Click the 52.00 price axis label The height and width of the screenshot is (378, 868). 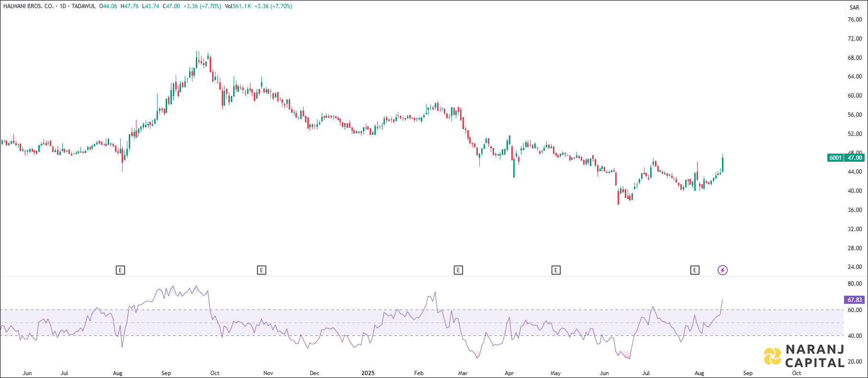[x=855, y=134]
